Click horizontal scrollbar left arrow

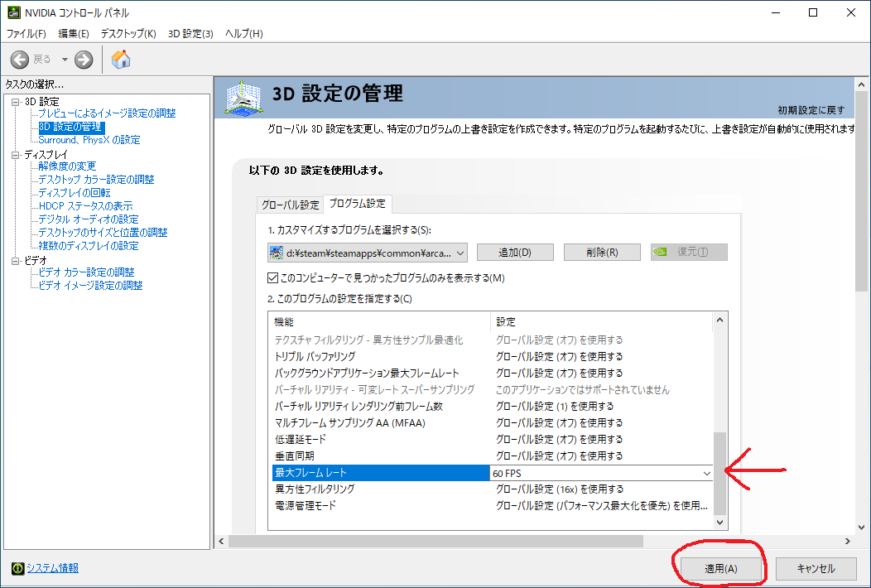(222, 542)
